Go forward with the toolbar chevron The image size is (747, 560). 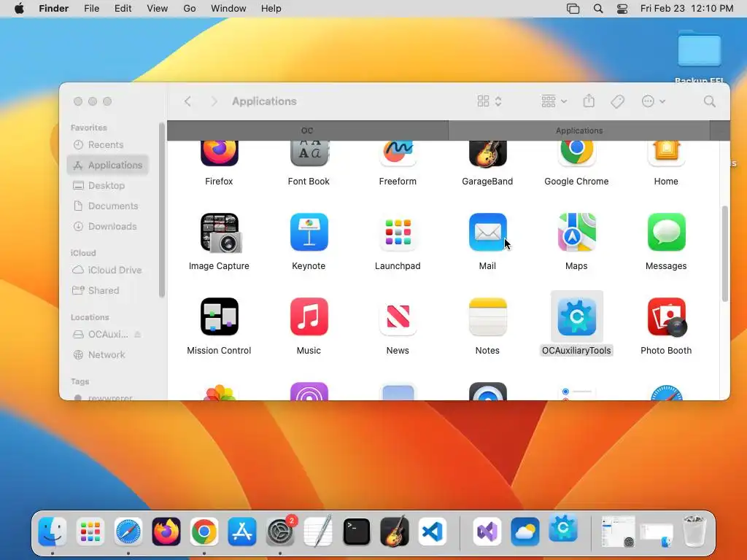pos(214,101)
